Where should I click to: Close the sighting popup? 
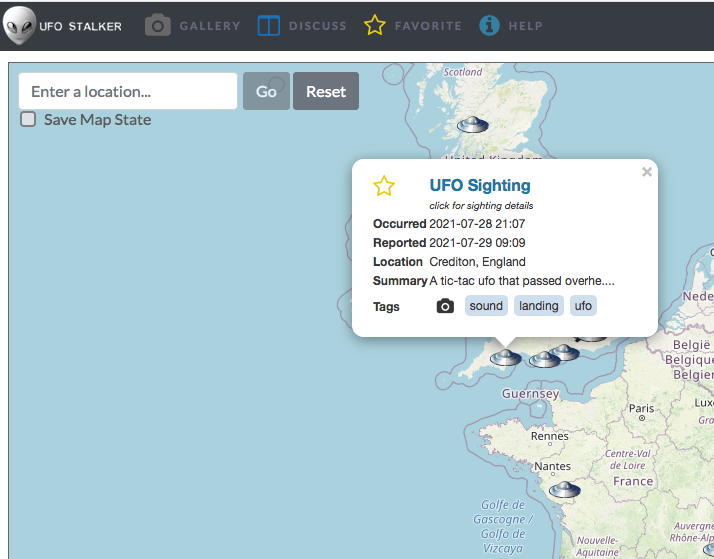tap(646, 172)
